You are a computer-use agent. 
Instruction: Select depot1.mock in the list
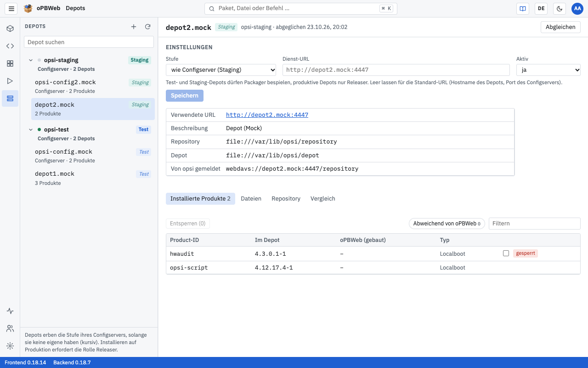93,178
